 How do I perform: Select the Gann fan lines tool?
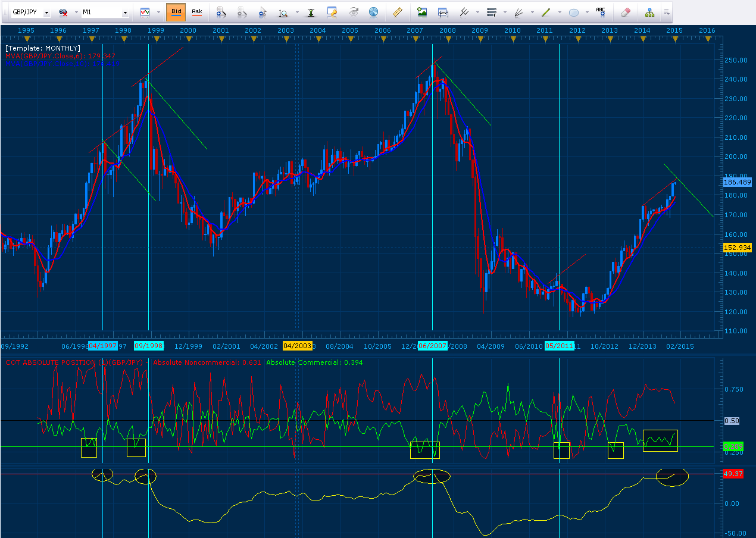point(518,12)
